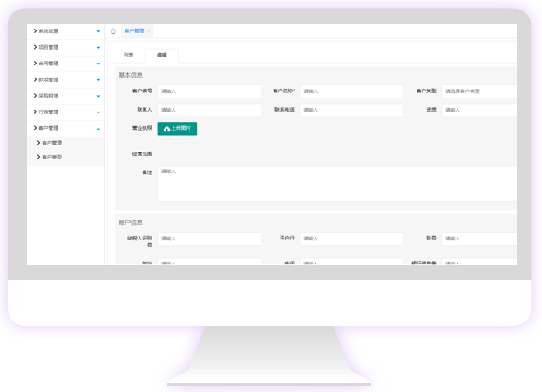Click the home icon in tab bar

click(113, 31)
